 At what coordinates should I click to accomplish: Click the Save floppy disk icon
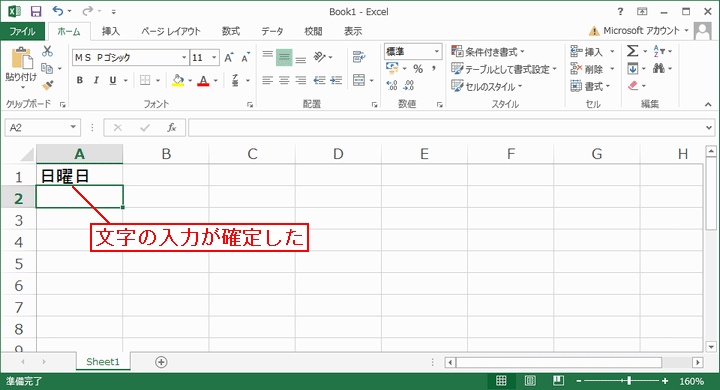[36, 11]
